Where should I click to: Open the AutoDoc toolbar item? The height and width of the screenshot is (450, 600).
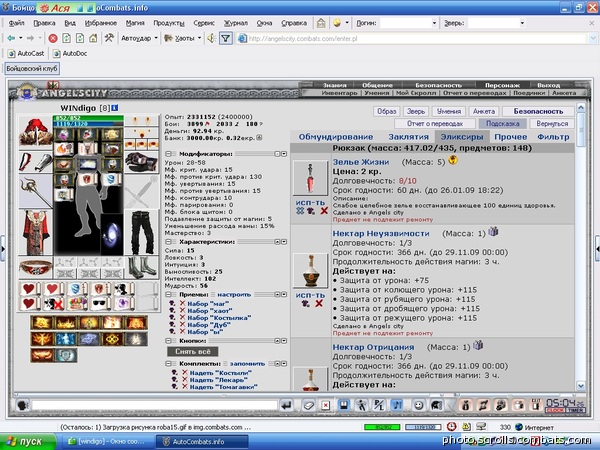(70, 54)
